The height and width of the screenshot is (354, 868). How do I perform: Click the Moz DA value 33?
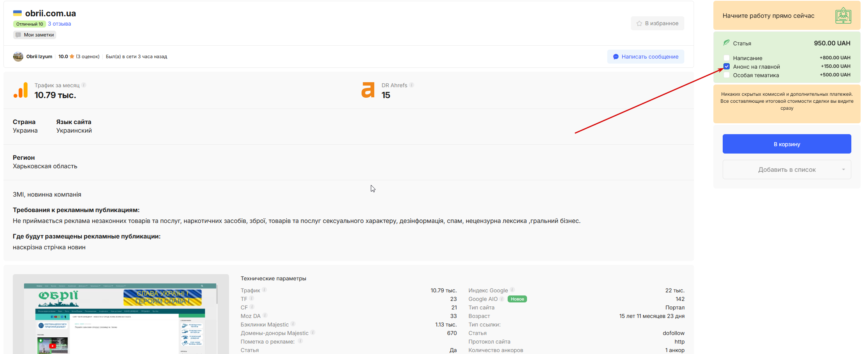453,316
